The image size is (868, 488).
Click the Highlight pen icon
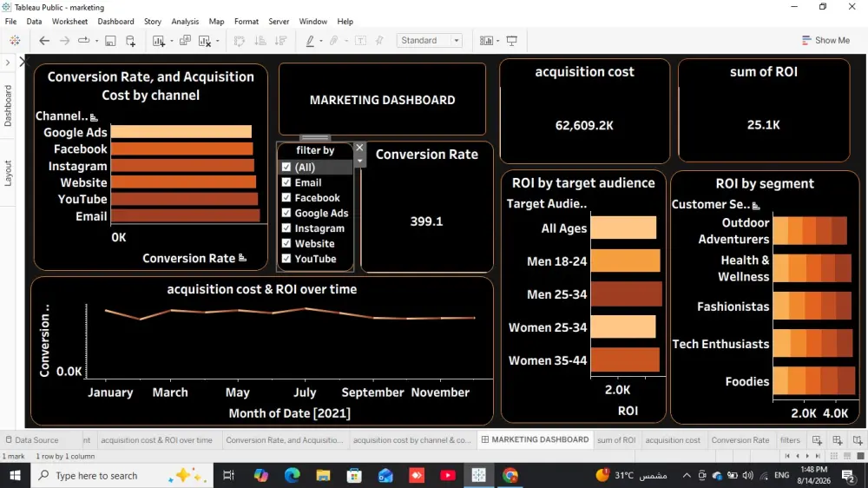(x=310, y=41)
